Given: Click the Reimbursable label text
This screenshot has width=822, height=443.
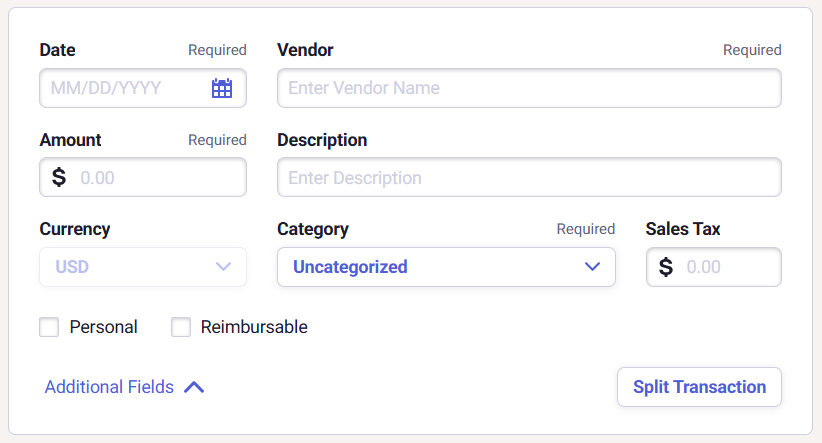Looking at the screenshot, I should (254, 327).
